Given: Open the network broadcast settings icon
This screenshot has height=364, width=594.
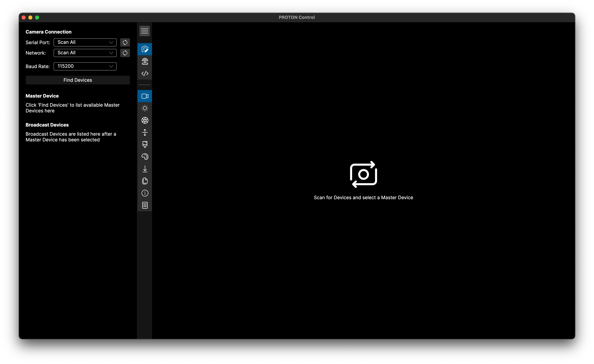Looking at the screenshot, I should click(145, 62).
